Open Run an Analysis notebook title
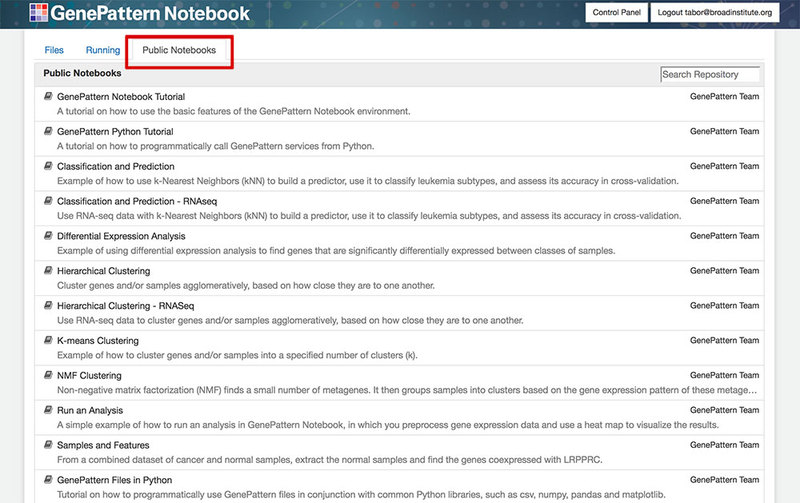Screen dimensions: 800x503 [90, 410]
